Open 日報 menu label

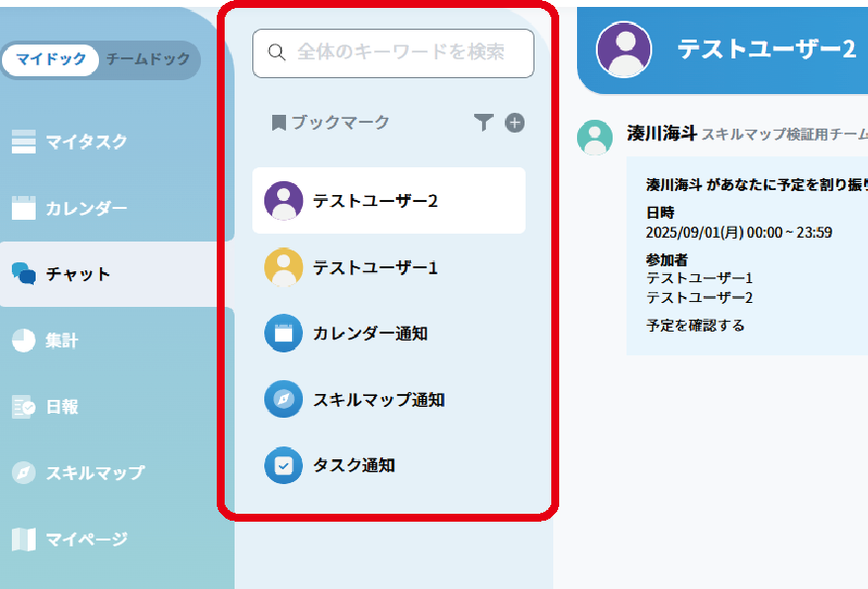(62, 407)
